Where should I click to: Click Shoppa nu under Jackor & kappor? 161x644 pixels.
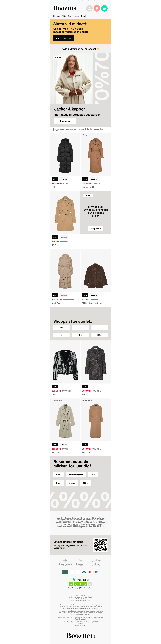65,121
